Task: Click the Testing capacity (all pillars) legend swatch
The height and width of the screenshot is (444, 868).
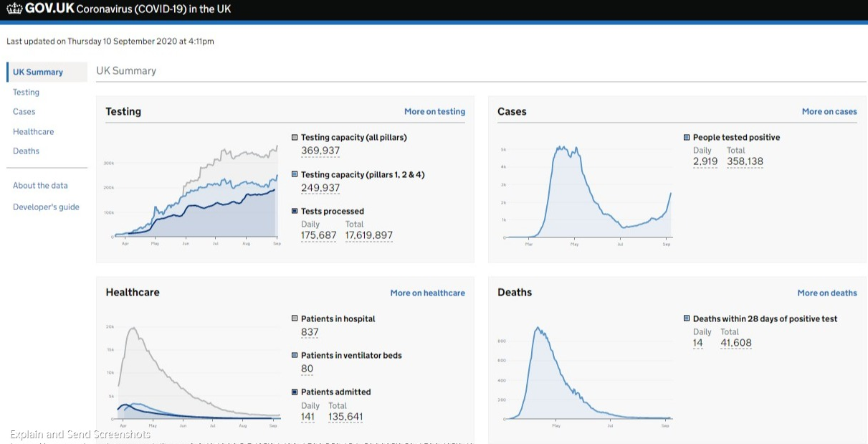Action: [x=295, y=137]
